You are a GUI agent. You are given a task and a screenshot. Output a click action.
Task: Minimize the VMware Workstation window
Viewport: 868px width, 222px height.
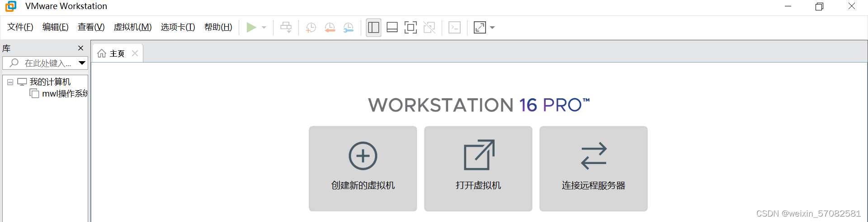click(788, 6)
